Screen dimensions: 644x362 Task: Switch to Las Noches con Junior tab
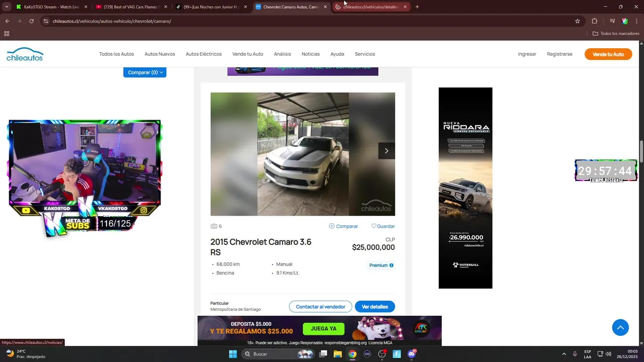211,7
